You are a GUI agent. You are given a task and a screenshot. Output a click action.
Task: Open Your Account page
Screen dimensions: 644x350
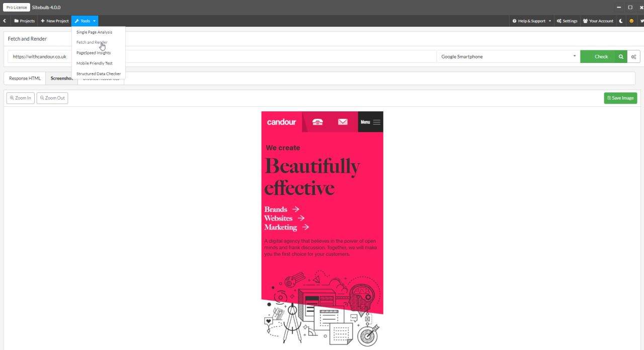598,21
